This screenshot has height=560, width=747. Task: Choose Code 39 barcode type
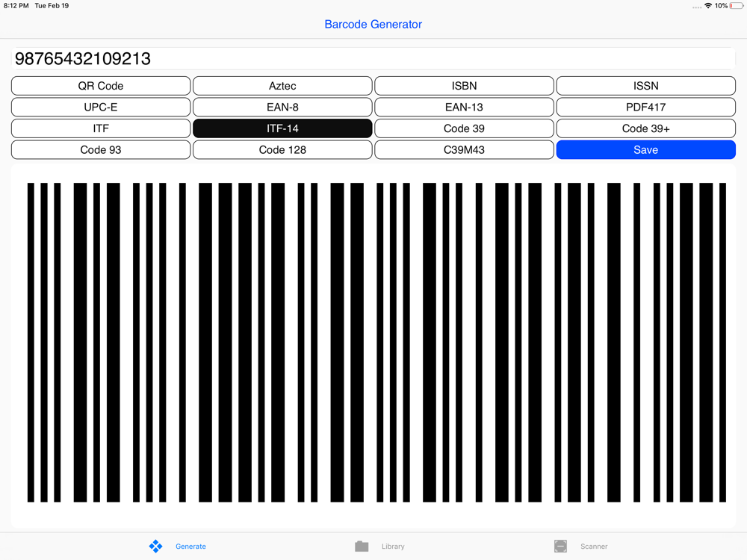464,128
